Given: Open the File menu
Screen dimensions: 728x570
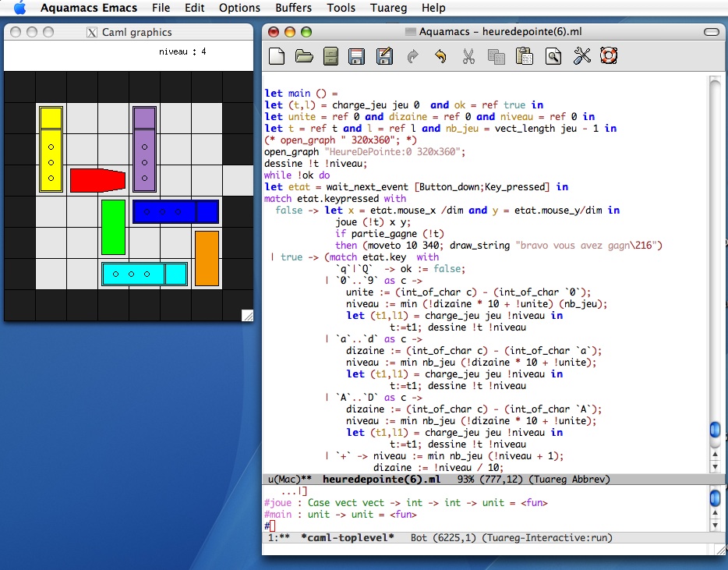Looking at the screenshot, I should (161, 8).
